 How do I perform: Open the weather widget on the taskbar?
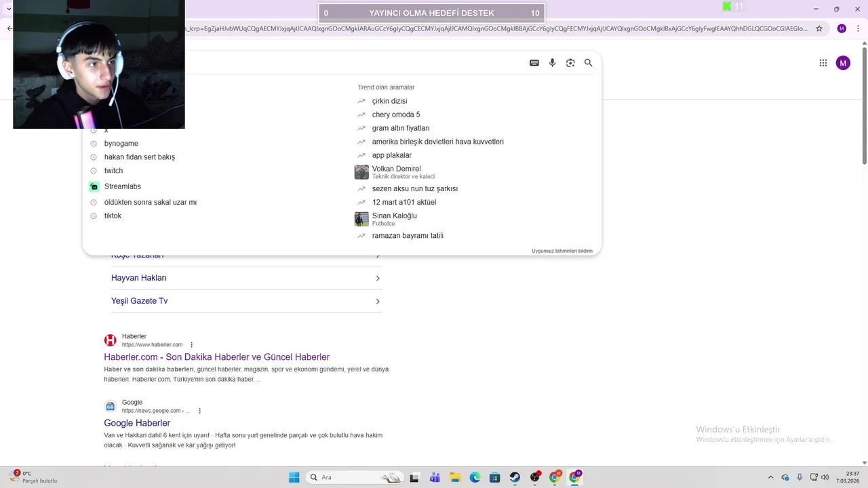[x=34, y=477]
